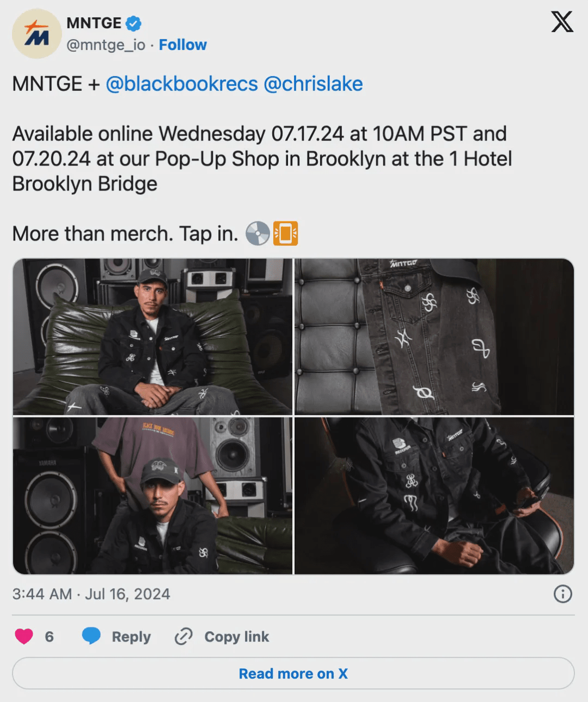Click the orange phone vibration emoji
The width and height of the screenshot is (588, 702).
point(285,233)
